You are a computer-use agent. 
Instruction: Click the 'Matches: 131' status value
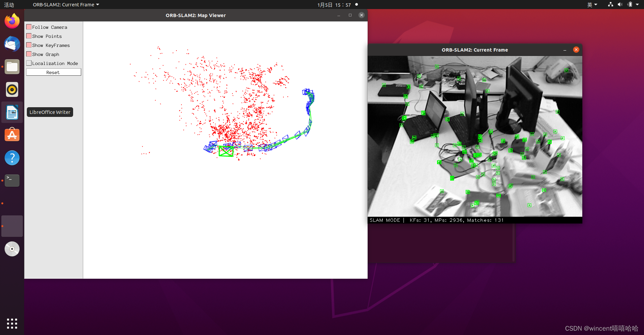tap(485, 220)
